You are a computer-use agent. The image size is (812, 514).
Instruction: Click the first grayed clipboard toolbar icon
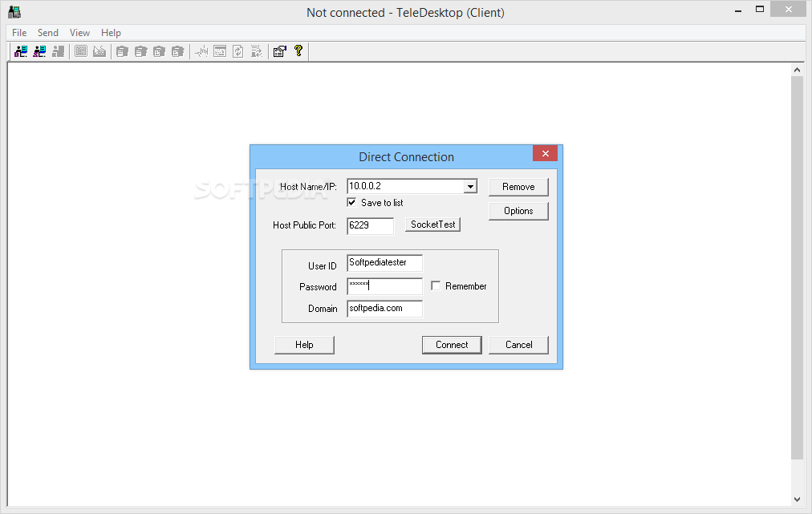point(122,51)
